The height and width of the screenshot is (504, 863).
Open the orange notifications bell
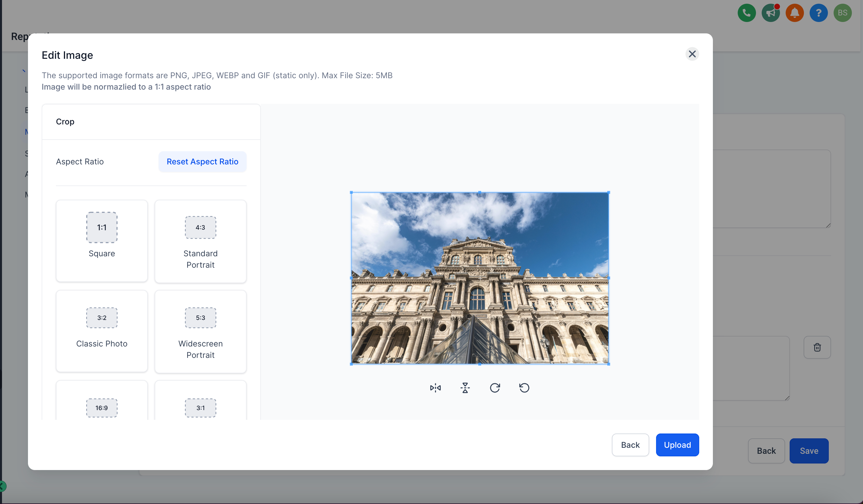point(795,13)
